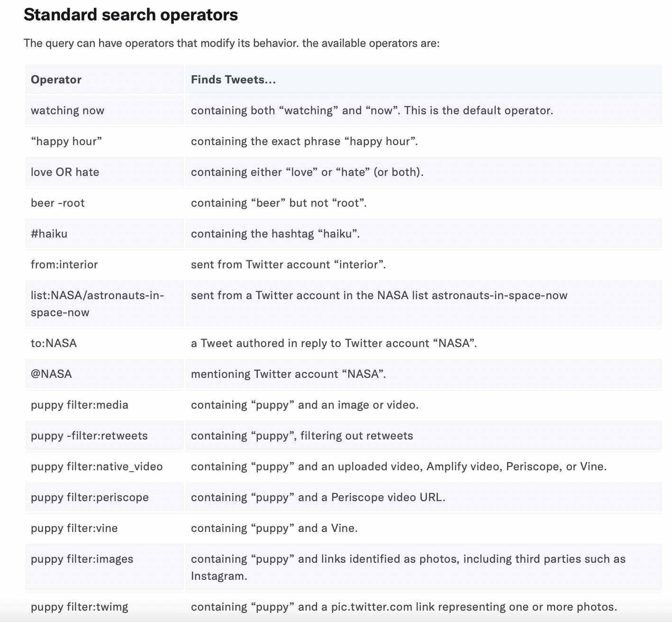This screenshot has width=672, height=622.
Task: Click the "love OR hate" operator text
Action: (65, 172)
